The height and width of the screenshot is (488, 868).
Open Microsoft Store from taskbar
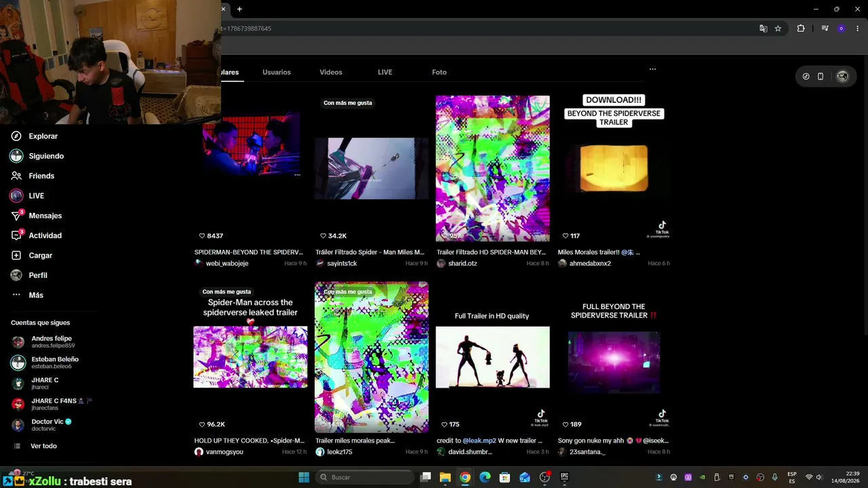(x=505, y=477)
